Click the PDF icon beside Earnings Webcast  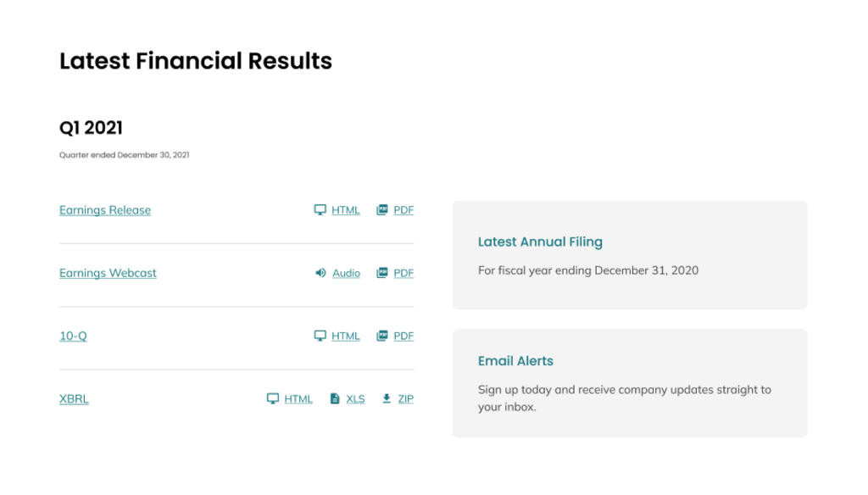[381, 272]
